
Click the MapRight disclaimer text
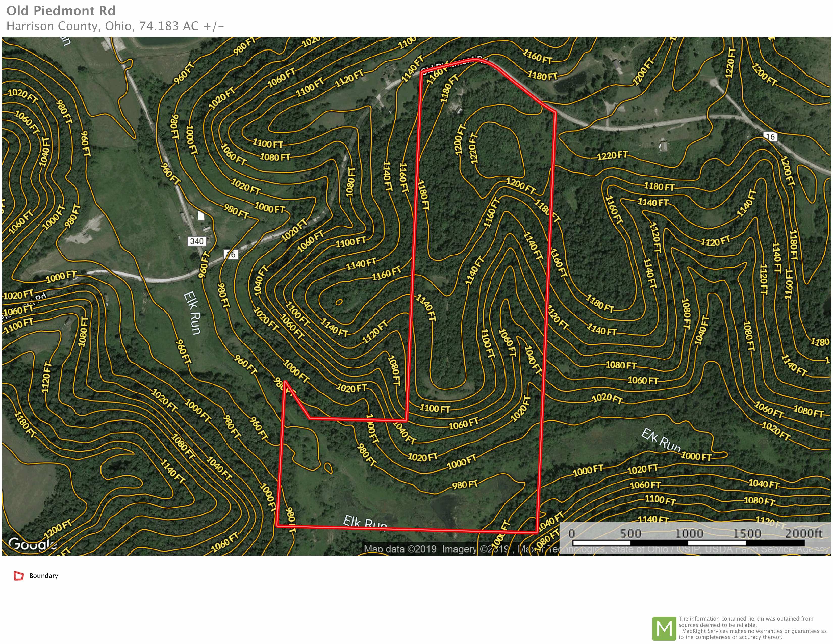[x=752, y=628]
